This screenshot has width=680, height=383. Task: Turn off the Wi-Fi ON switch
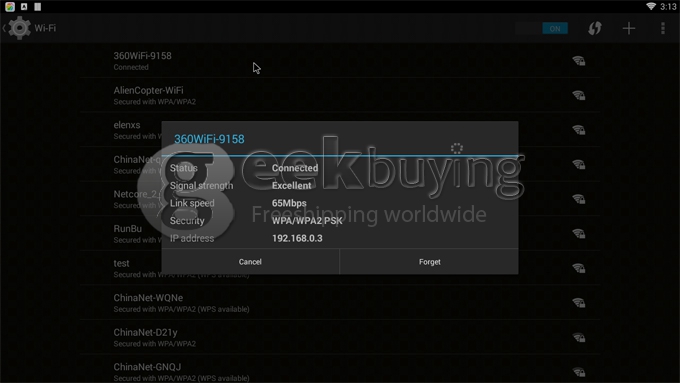[542, 29]
